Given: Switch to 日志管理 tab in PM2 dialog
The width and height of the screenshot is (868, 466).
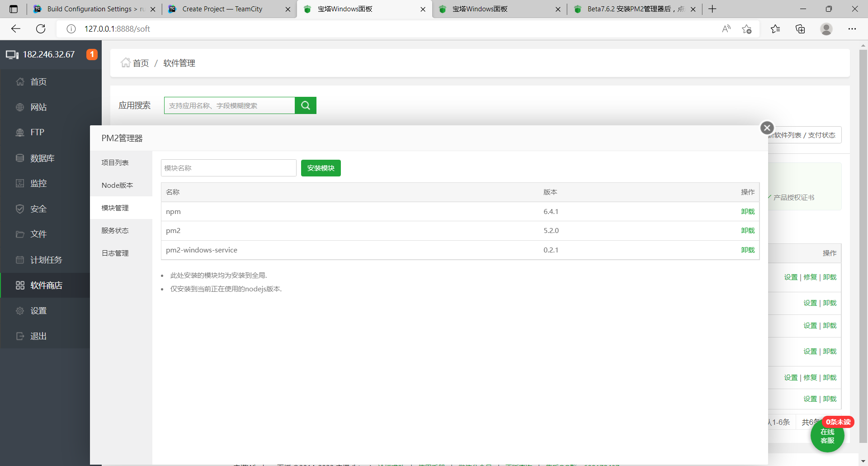Looking at the screenshot, I should coord(121,253).
